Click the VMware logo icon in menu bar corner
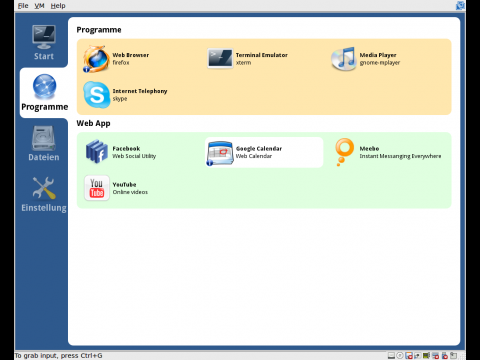Screen dimensions: 480x360 coord(460,5)
